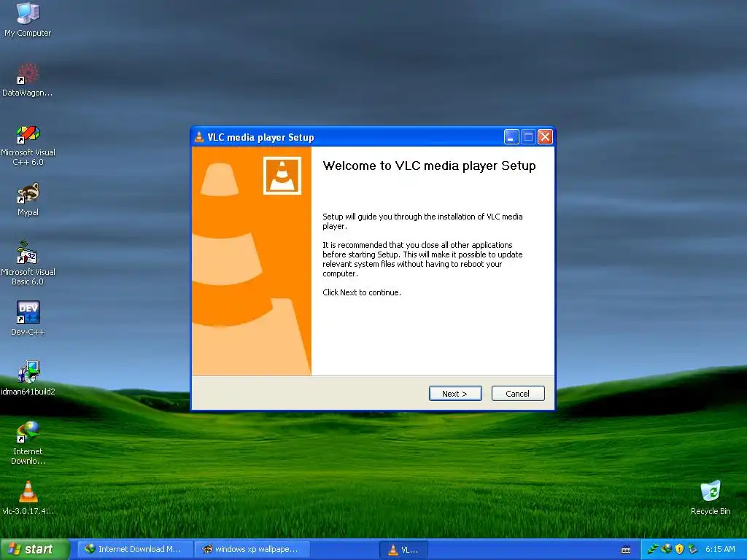
Task: Close the VLC Setup dialog window
Action: [x=545, y=137]
